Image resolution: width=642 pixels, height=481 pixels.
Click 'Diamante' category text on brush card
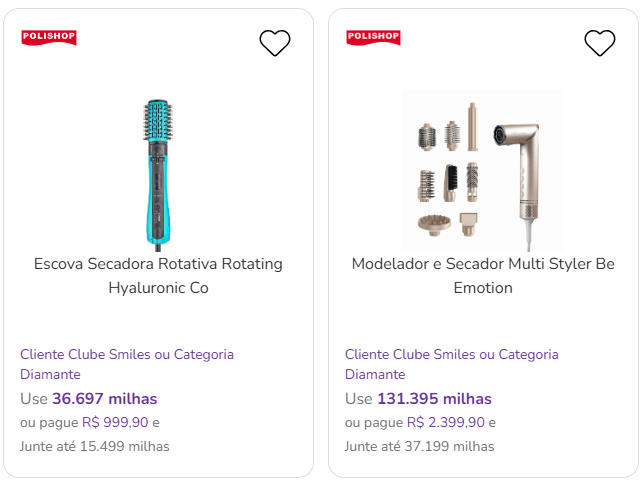pyautogui.click(x=50, y=374)
